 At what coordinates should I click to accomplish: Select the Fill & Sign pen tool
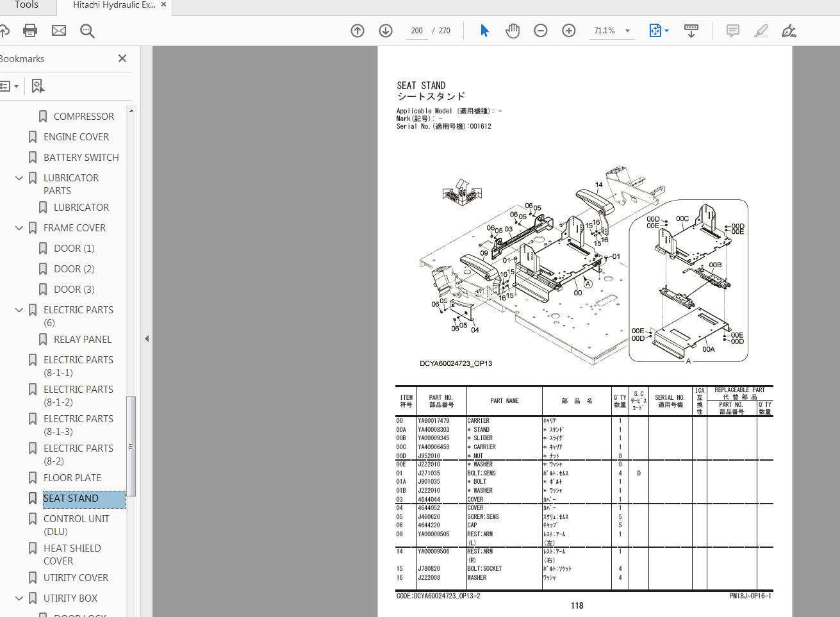[x=788, y=30]
